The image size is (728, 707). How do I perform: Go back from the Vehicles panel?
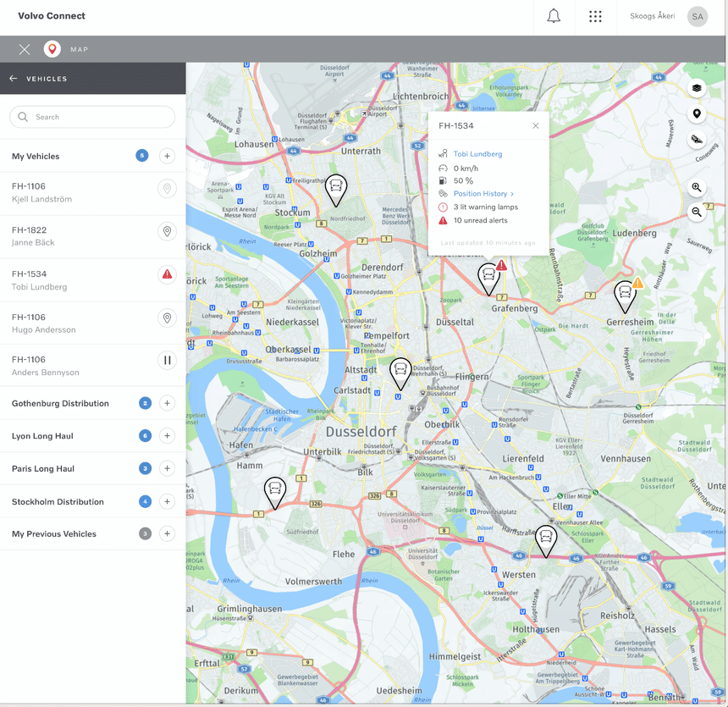coord(14,79)
